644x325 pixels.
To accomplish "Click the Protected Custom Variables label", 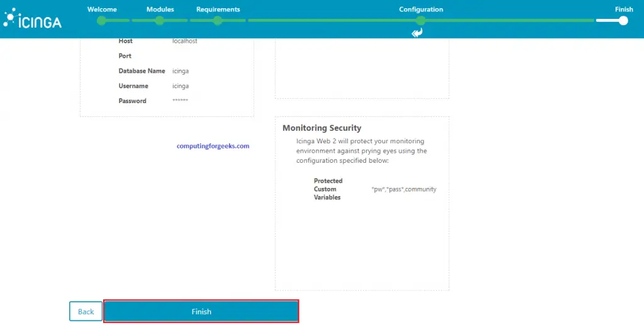I will (328, 189).
